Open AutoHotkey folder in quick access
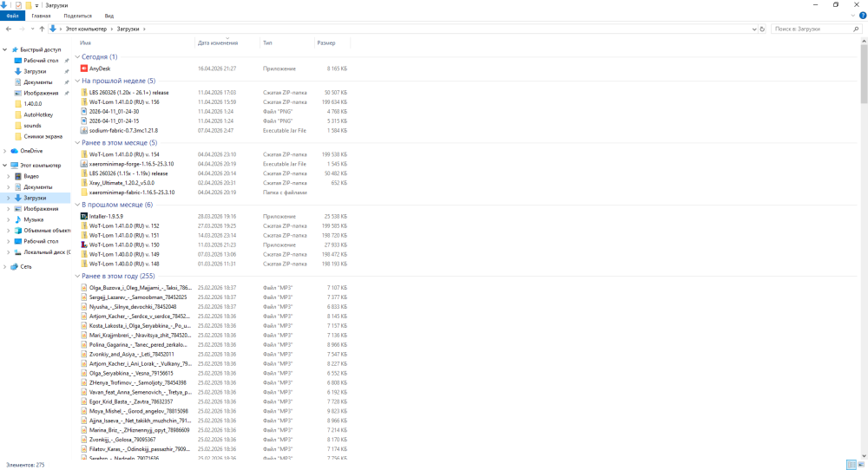 [38, 115]
